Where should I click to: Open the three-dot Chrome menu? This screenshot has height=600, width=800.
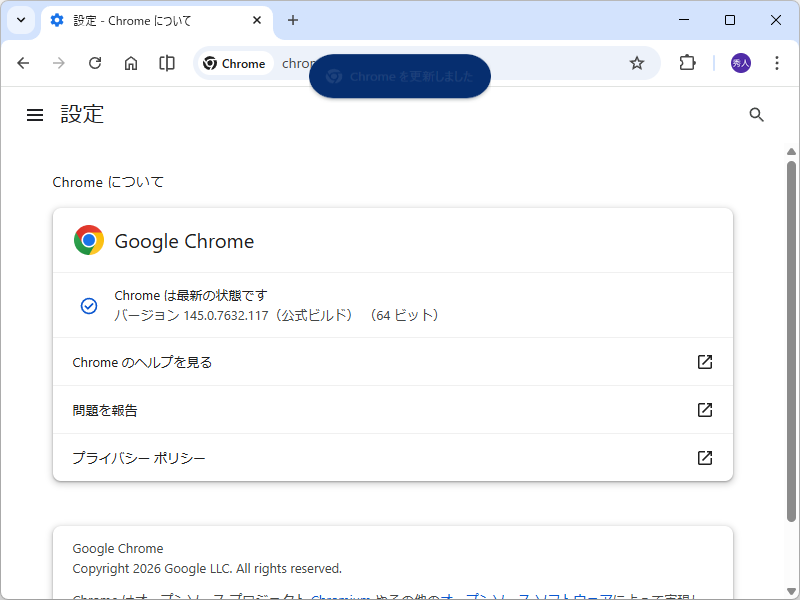click(777, 63)
